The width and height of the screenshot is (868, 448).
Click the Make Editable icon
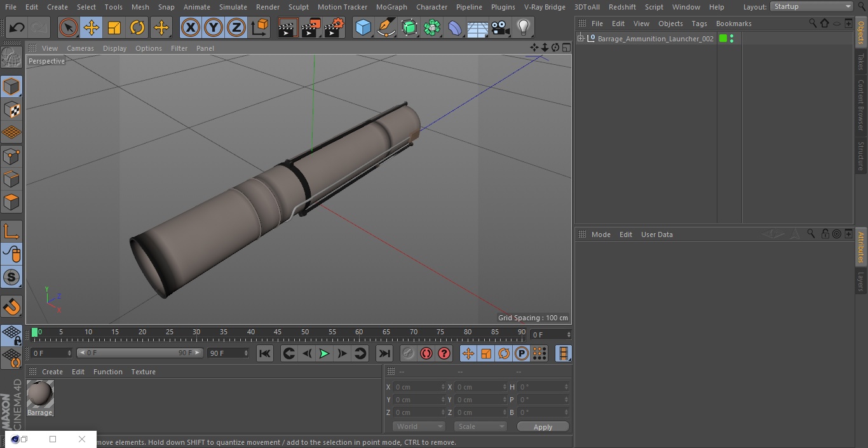point(11,58)
